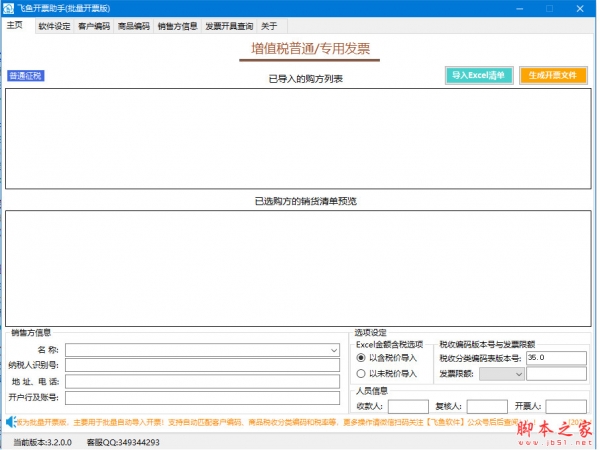Open the 发票限额 dropdown
This screenshot has height=450, width=600.
coord(517,373)
